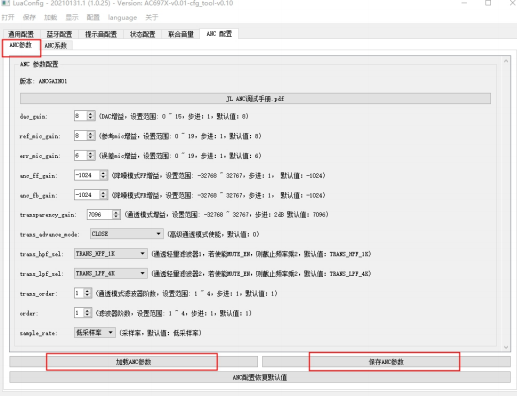Click the LuaConfig app icon in the title bar
The height and width of the screenshot is (396, 517).
(5, 3)
